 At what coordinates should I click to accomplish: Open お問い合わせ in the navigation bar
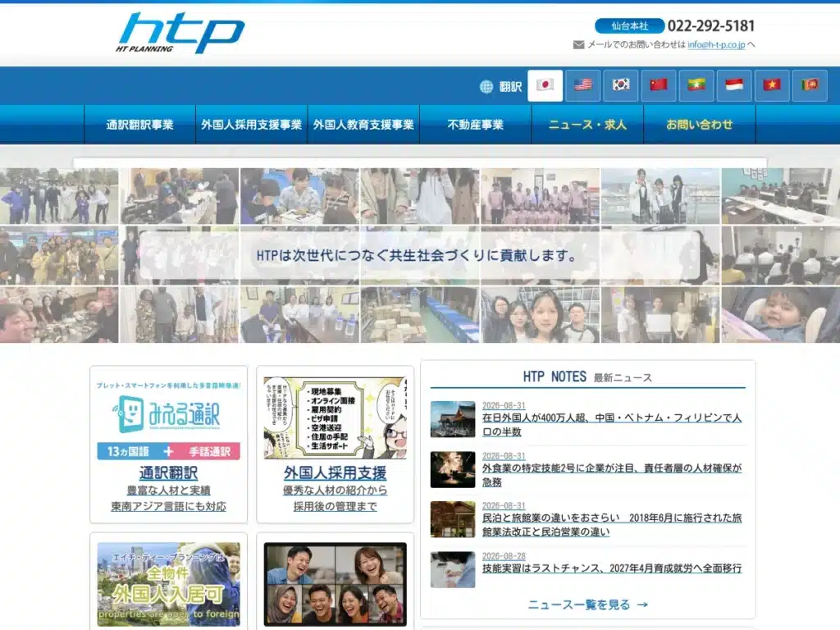coord(700,125)
